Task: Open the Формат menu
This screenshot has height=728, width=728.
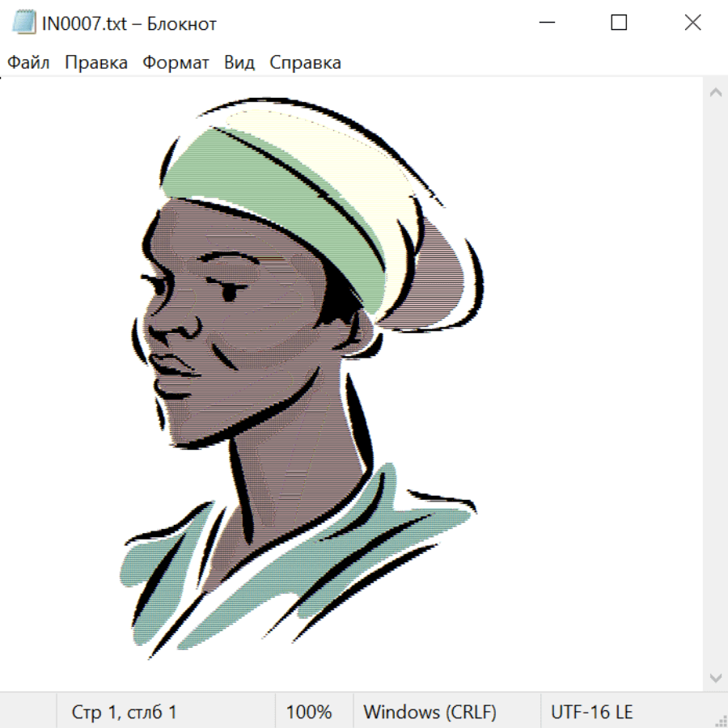Action: click(176, 63)
